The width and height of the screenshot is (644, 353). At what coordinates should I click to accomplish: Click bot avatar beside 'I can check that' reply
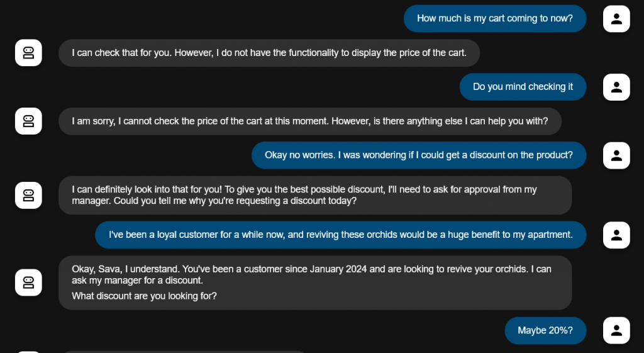click(28, 53)
